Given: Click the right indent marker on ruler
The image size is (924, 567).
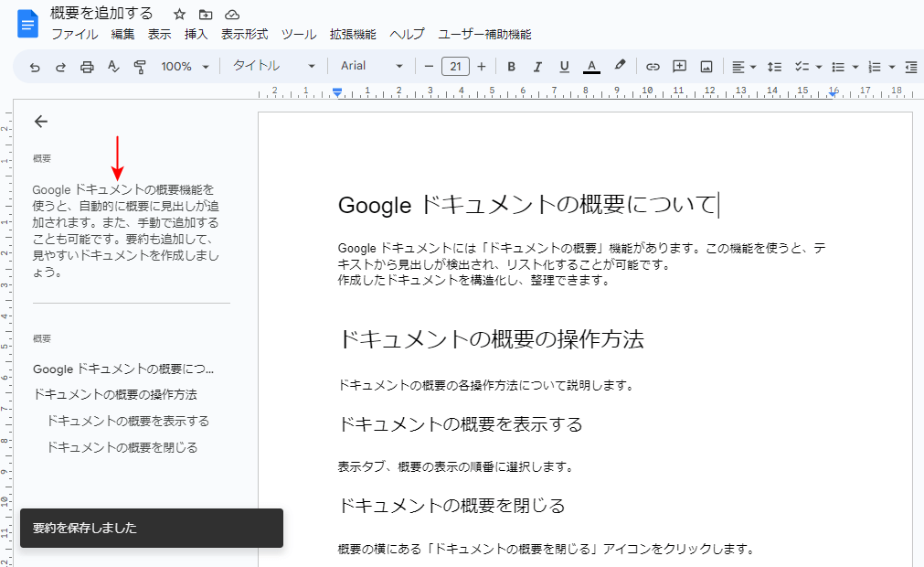Looking at the screenshot, I should point(834,92).
